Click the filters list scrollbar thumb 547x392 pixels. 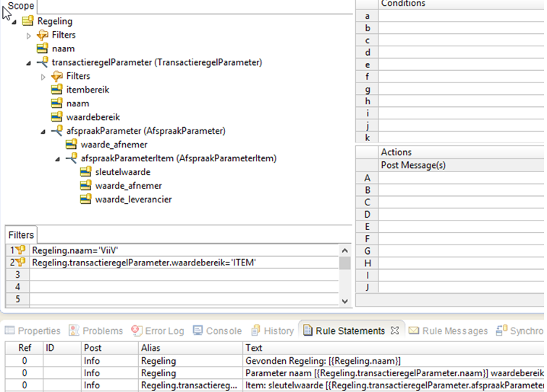[344, 263]
